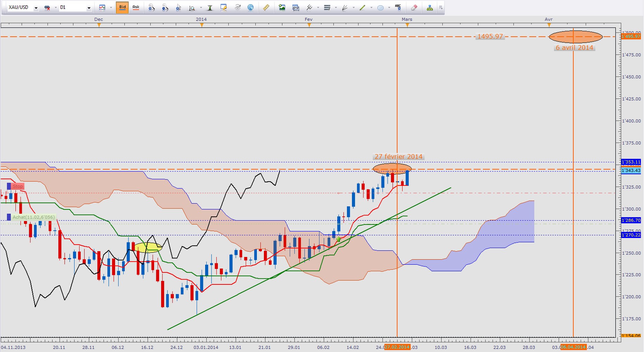Image resolution: width=644 pixels, height=352 pixels.
Task: Toggle the Bid price button
Action: [122, 7]
